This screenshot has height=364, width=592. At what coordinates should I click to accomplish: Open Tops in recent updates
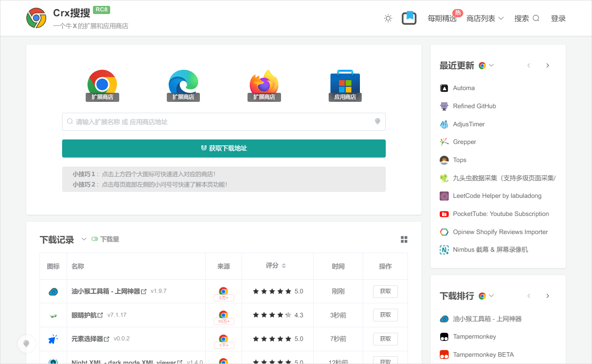click(460, 160)
